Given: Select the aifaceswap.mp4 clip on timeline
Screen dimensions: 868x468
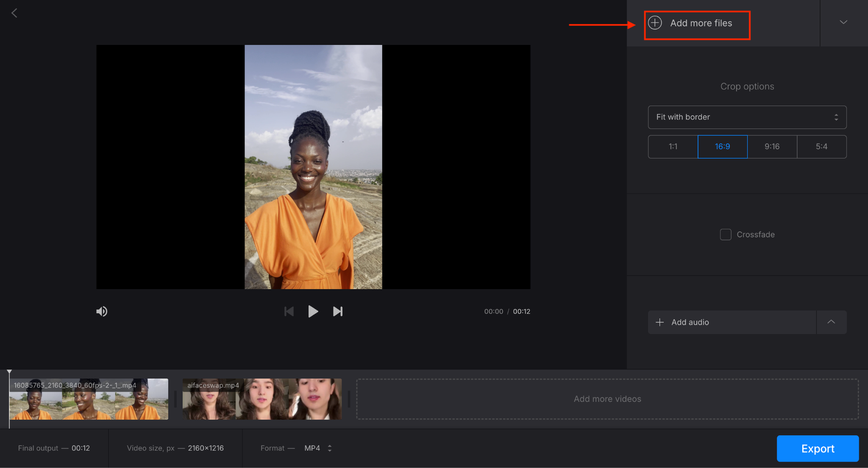Looking at the screenshot, I should [x=262, y=399].
